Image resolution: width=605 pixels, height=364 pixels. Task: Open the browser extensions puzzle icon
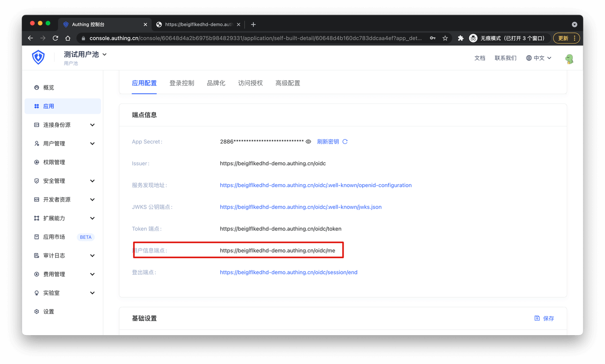pyautogui.click(x=460, y=38)
